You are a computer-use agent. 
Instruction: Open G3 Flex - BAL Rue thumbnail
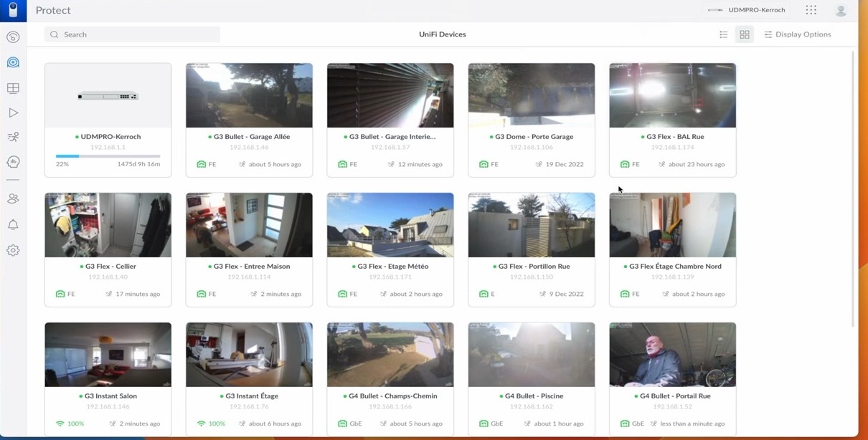(x=673, y=95)
